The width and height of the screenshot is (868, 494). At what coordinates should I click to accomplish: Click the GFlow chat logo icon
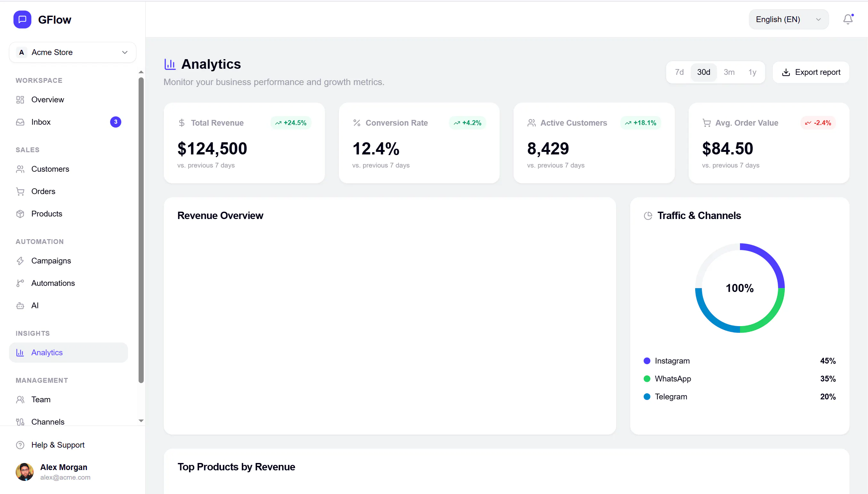[22, 19]
